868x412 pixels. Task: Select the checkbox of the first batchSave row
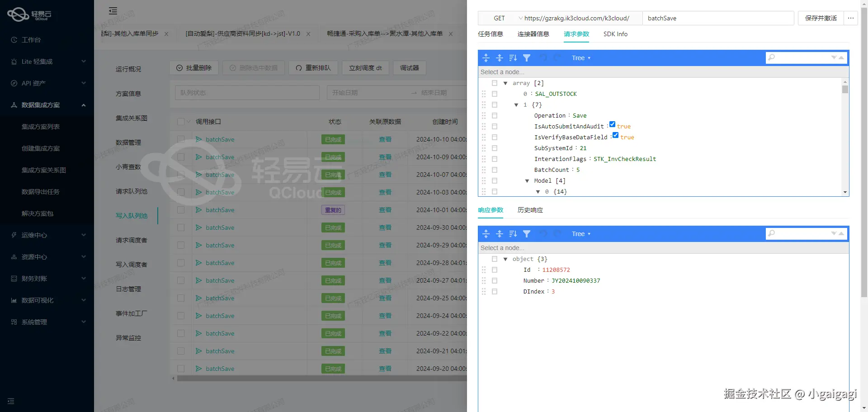pos(181,139)
